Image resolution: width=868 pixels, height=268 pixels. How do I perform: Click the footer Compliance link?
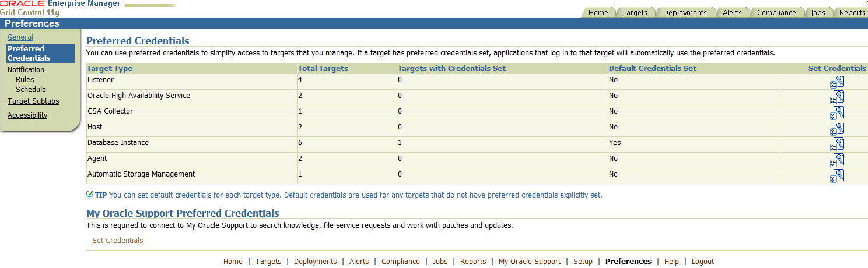[x=401, y=262]
